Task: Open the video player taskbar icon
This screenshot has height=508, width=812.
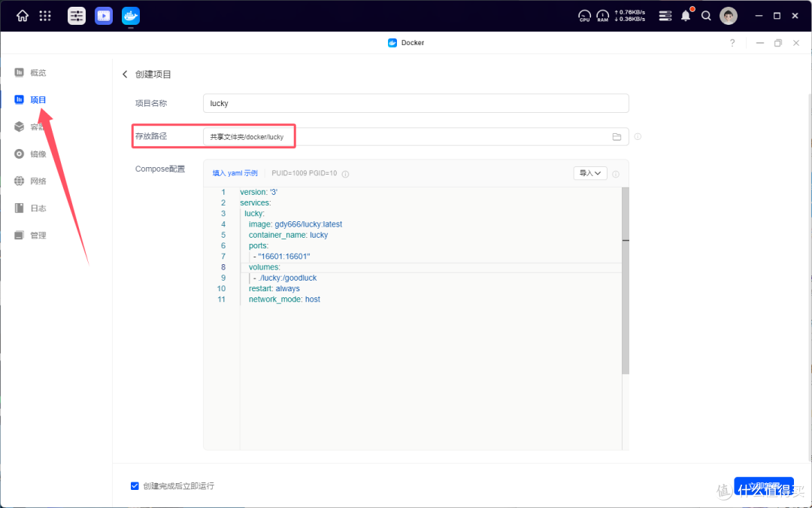Action: coord(104,16)
